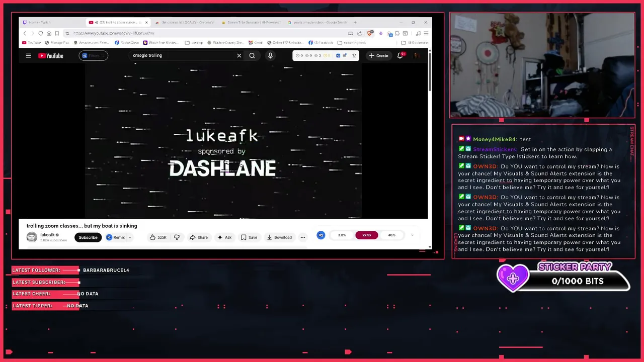This screenshot has width=644, height=362.
Task: Click the Create button
Action: coord(379,56)
